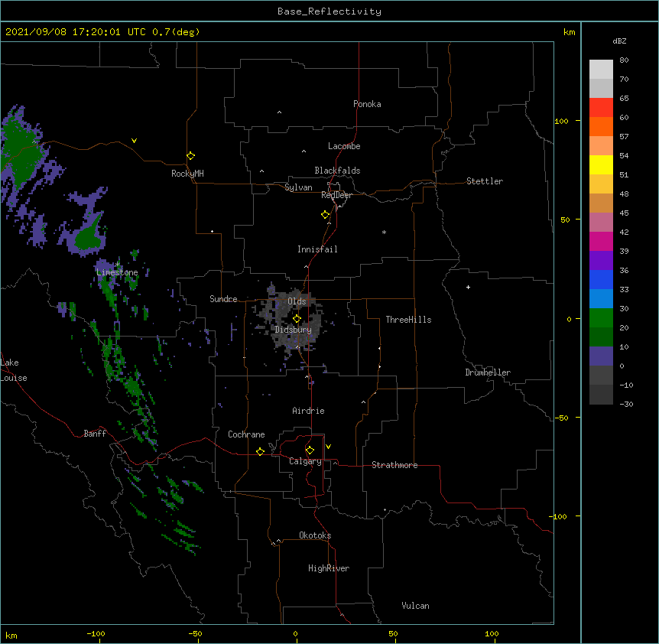Click the Olds town label
659x644 pixels.
pos(297,301)
